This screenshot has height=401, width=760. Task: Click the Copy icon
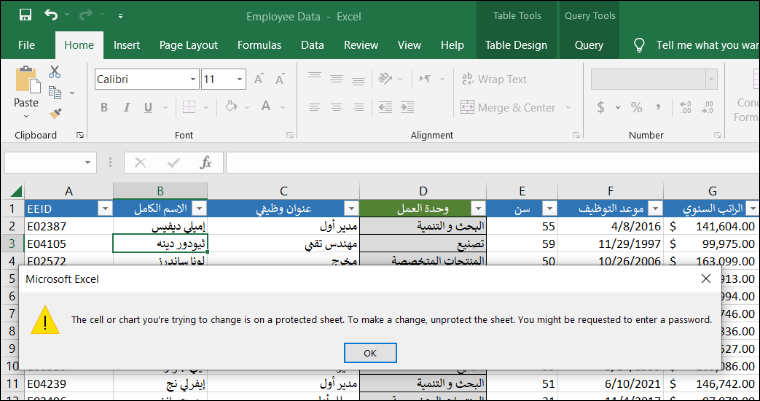pyautogui.click(x=55, y=92)
